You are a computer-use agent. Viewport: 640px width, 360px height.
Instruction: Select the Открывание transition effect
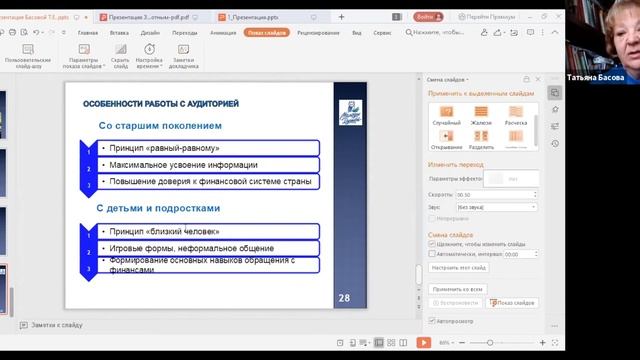pos(446,140)
